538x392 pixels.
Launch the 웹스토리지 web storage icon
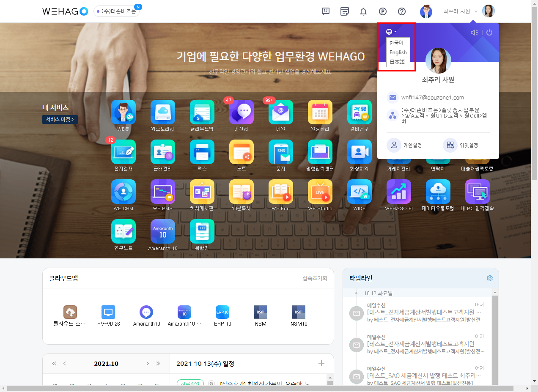point(162,112)
